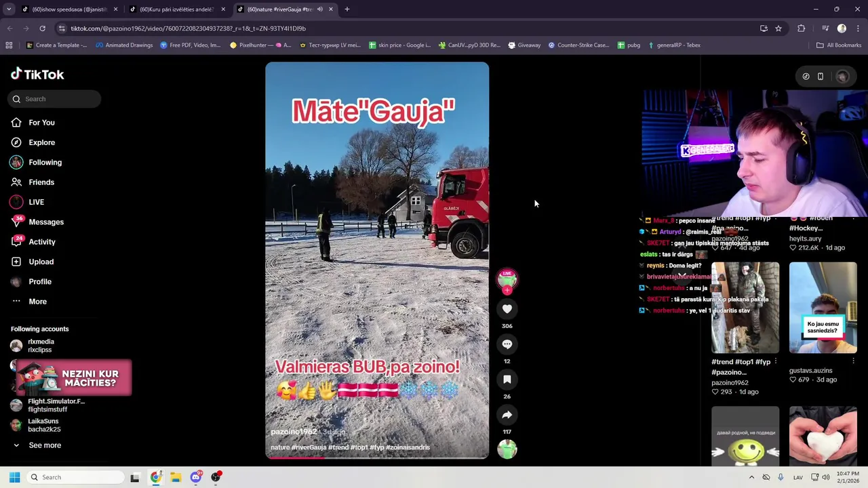Viewport: 868px width, 488px height.
Task: Open Messages in the sidebar
Action: (x=46, y=222)
